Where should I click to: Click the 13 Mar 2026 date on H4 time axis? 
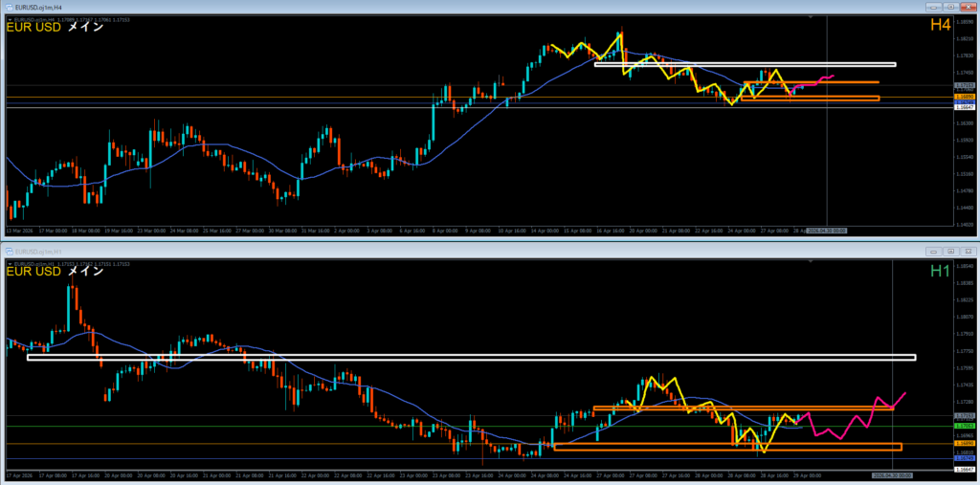18,231
